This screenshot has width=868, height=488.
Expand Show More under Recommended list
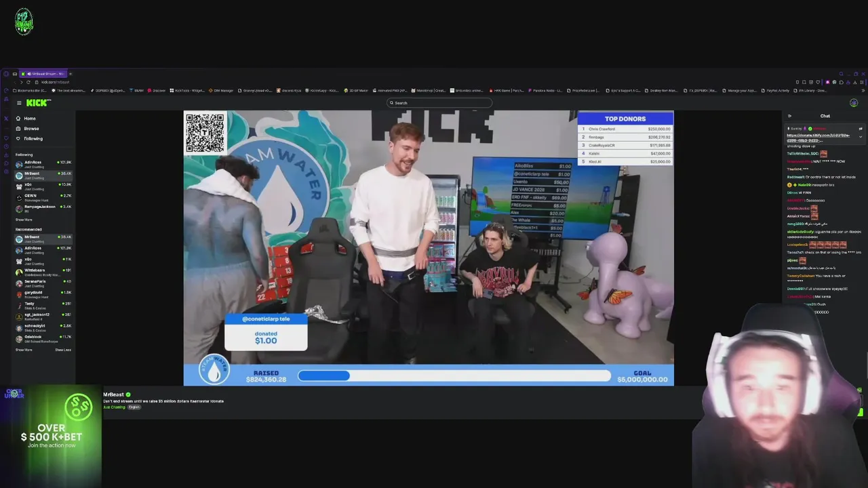[x=24, y=350]
